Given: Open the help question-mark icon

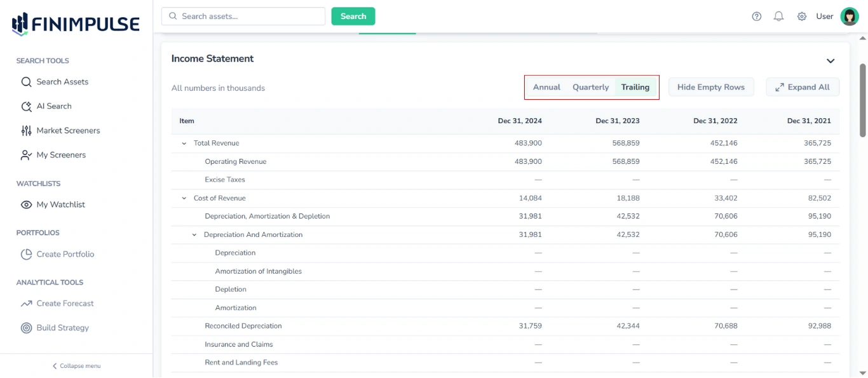Looking at the screenshot, I should tap(756, 17).
